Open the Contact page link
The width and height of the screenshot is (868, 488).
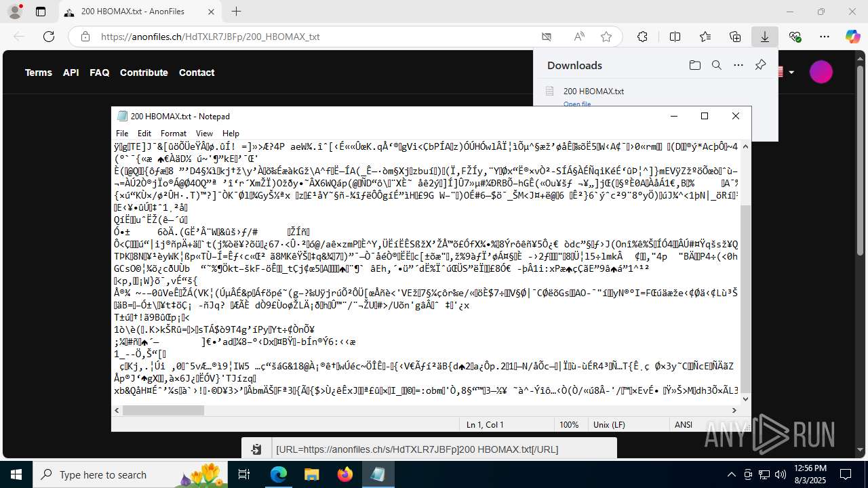(197, 73)
